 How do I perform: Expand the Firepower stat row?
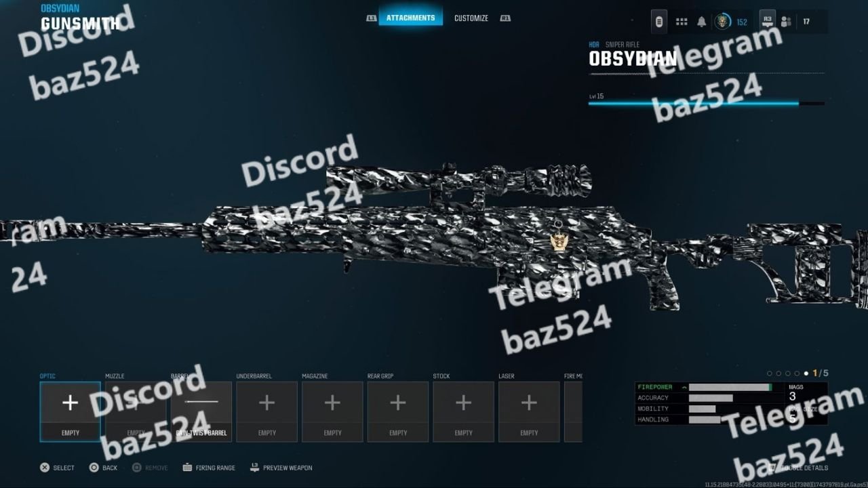tap(709, 387)
